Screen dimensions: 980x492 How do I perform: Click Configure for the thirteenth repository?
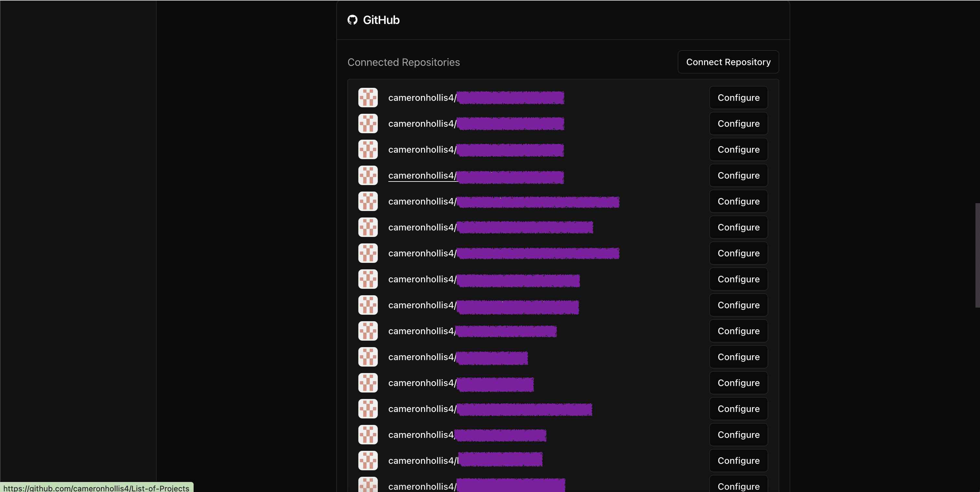point(738,408)
